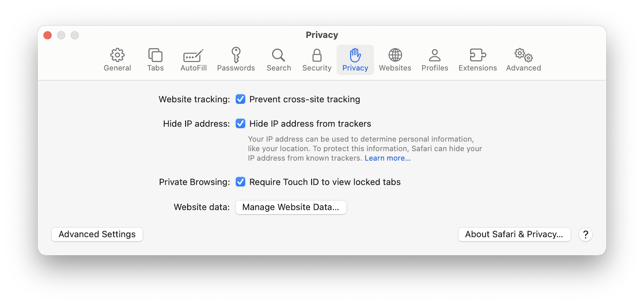Image resolution: width=644 pixels, height=305 pixels.
Task: Select the Security lock icon
Action: click(x=316, y=59)
